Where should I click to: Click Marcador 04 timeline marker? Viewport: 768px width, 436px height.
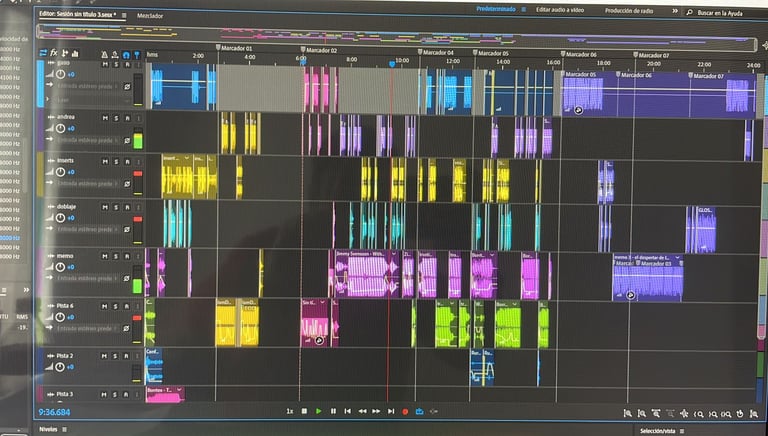[435, 52]
